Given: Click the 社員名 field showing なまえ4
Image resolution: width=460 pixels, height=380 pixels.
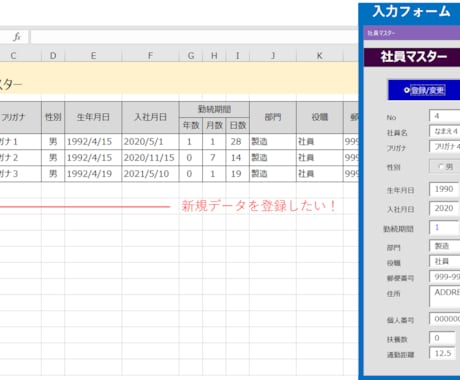Looking at the screenshot, I should (x=445, y=131).
